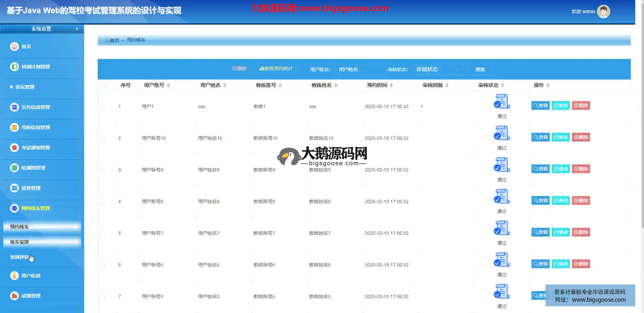Click the approved status icon in row 1

click(502, 102)
